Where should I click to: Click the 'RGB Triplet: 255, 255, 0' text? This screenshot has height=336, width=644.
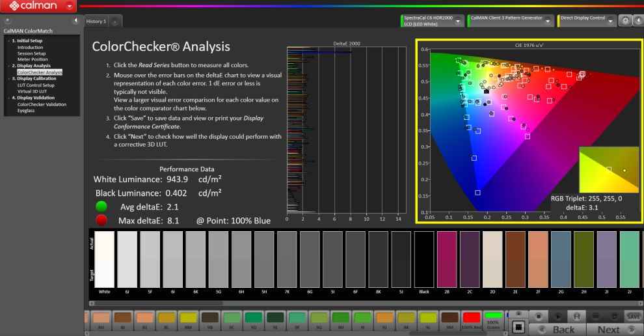tap(586, 199)
